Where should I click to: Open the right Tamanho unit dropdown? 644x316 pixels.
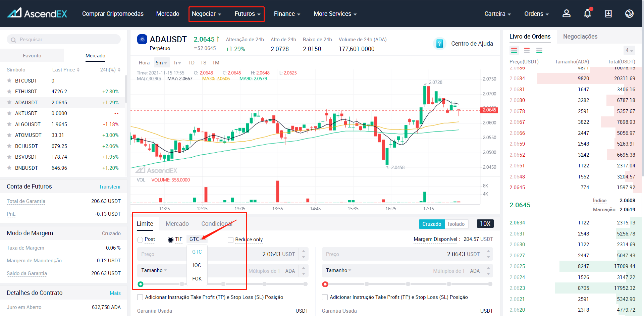[338, 270]
